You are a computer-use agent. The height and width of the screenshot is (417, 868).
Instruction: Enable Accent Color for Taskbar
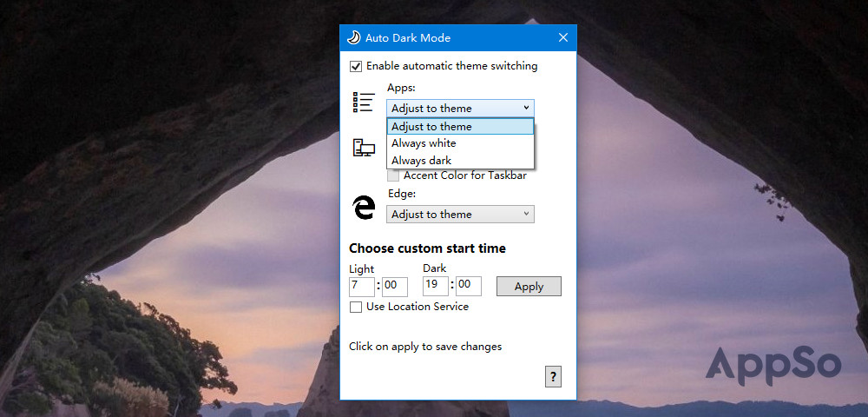pyautogui.click(x=393, y=176)
